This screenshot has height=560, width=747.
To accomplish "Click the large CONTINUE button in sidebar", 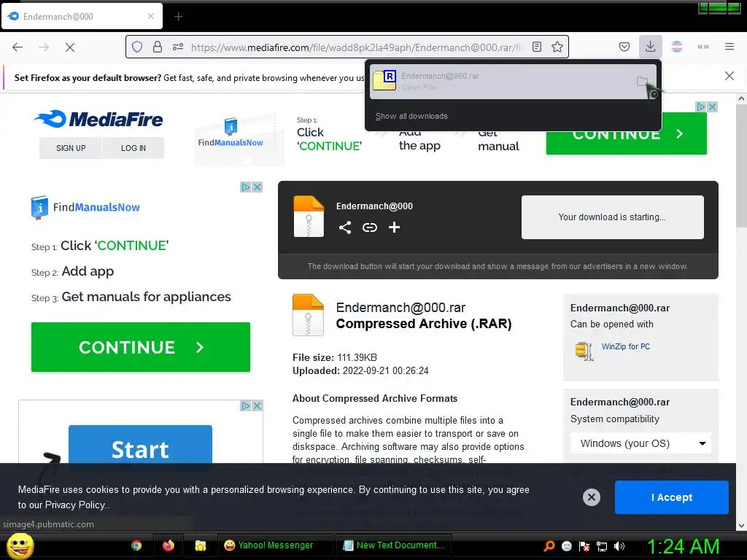I will [141, 347].
